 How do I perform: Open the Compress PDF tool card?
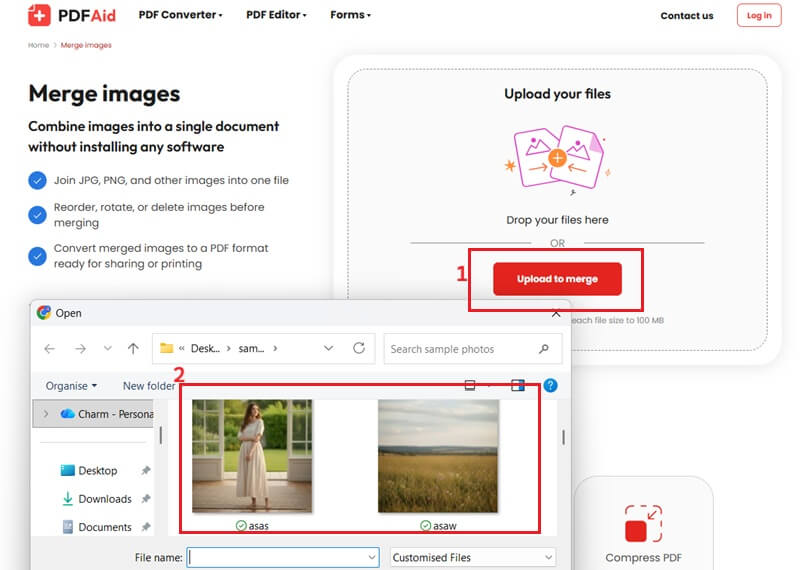coord(643,524)
